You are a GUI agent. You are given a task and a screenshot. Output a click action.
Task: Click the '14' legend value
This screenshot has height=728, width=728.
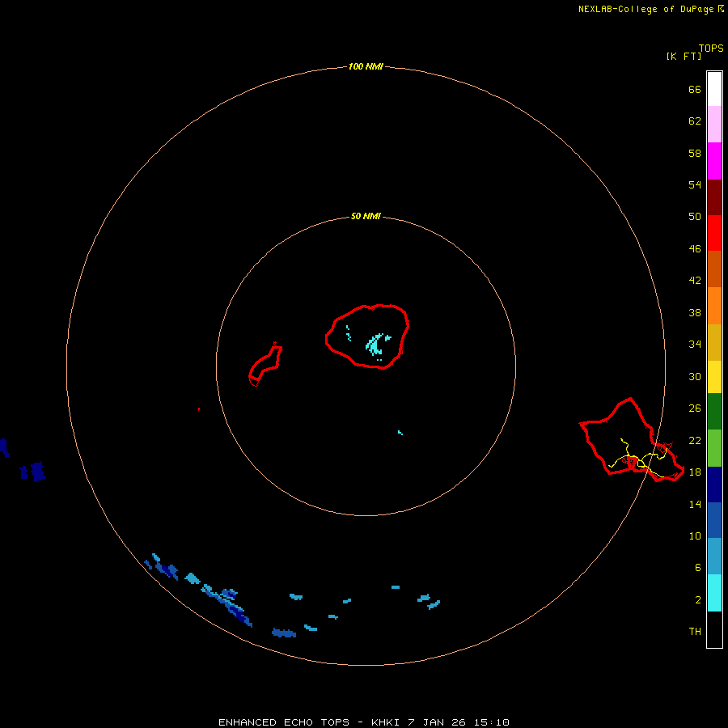click(695, 504)
